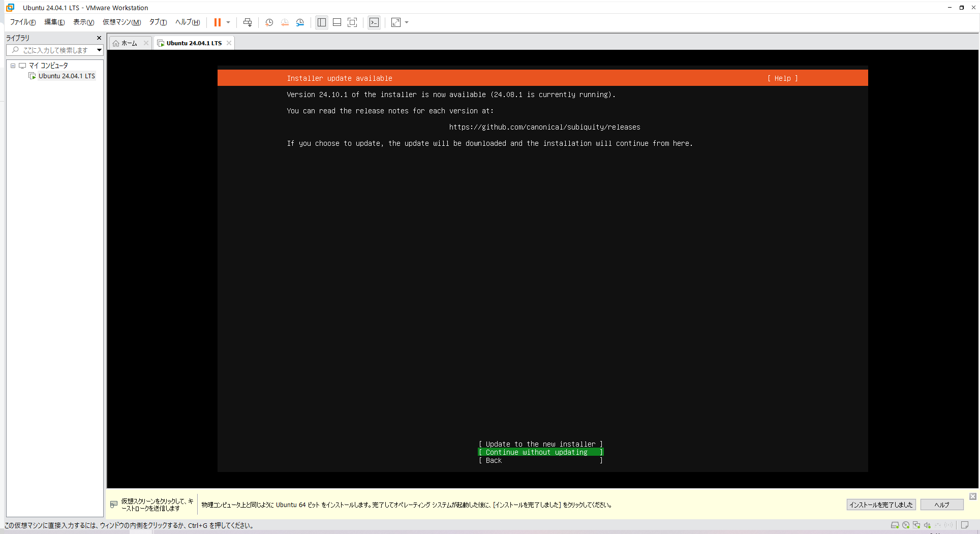Revert to the previous snapshot icon
Image resolution: width=980 pixels, height=534 pixels.
click(x=285, y=22)
